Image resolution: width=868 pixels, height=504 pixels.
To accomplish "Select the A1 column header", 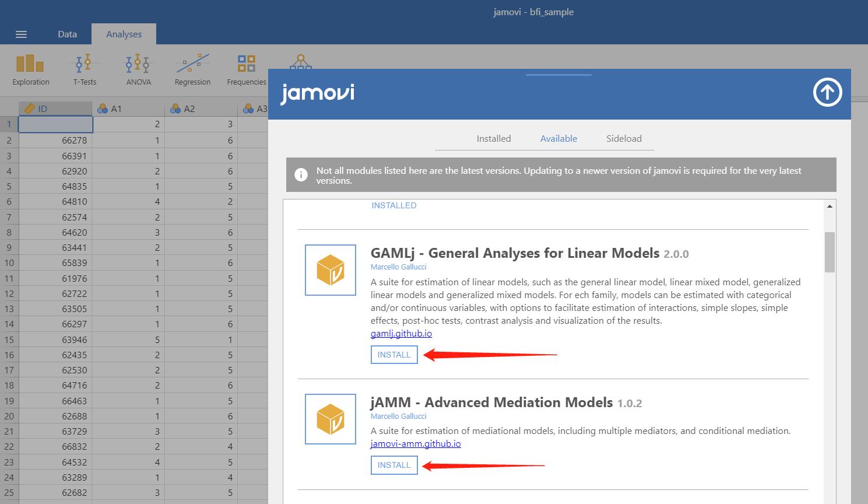I will pyautogui.click(x=128, y=108).
